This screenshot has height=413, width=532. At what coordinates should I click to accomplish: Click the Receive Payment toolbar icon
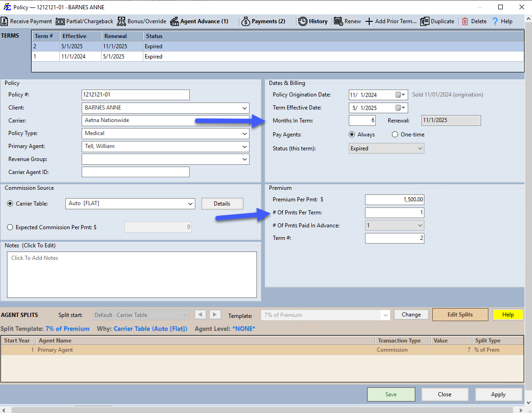tap(5, 21)
